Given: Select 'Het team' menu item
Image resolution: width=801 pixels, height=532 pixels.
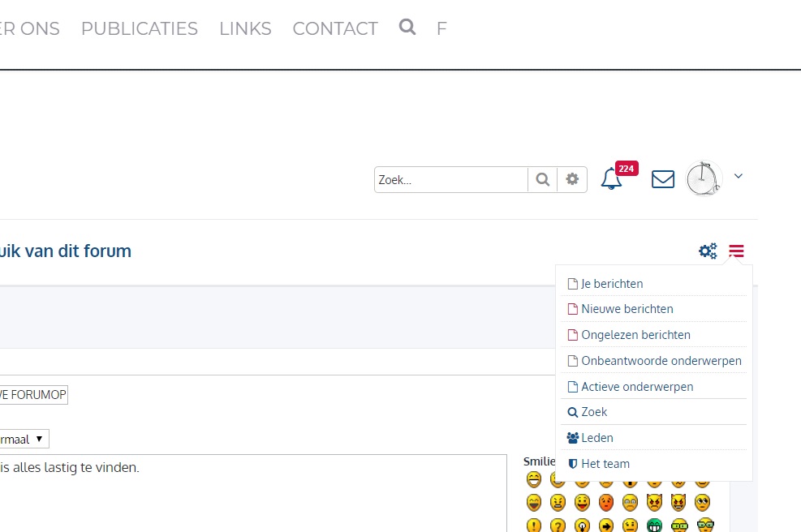Looking at the screenshot, I should (605, 464).
